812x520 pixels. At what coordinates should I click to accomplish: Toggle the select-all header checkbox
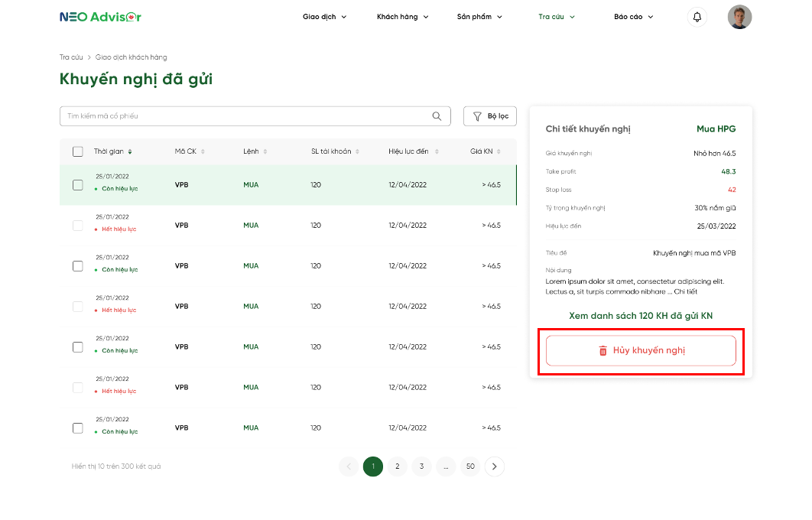tap(77, 151)
